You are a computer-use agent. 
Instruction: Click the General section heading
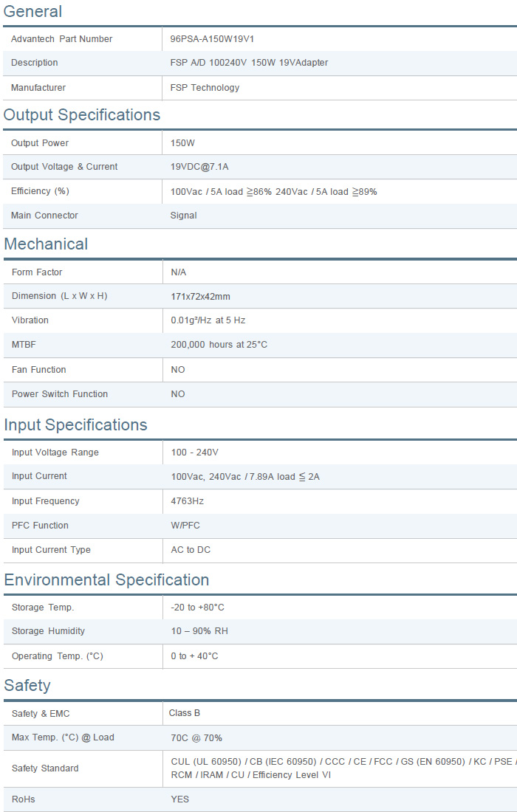[33, 12]
